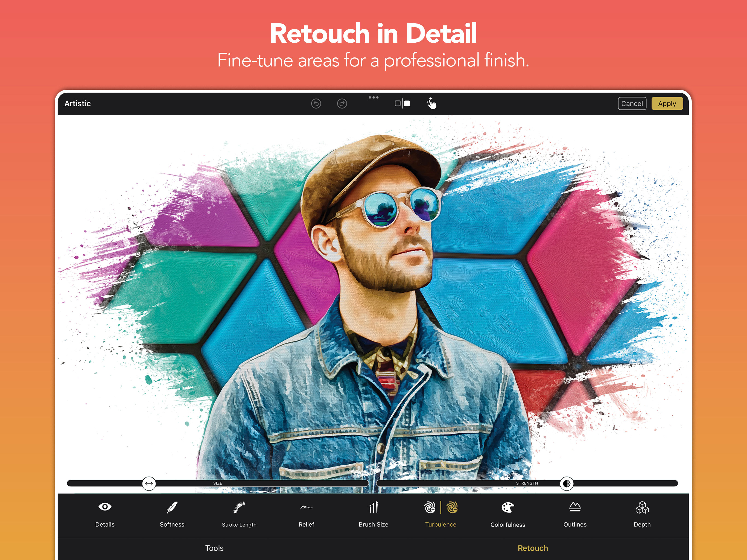
Task: Choose the Softness feather tool
Action: [172, 507]
